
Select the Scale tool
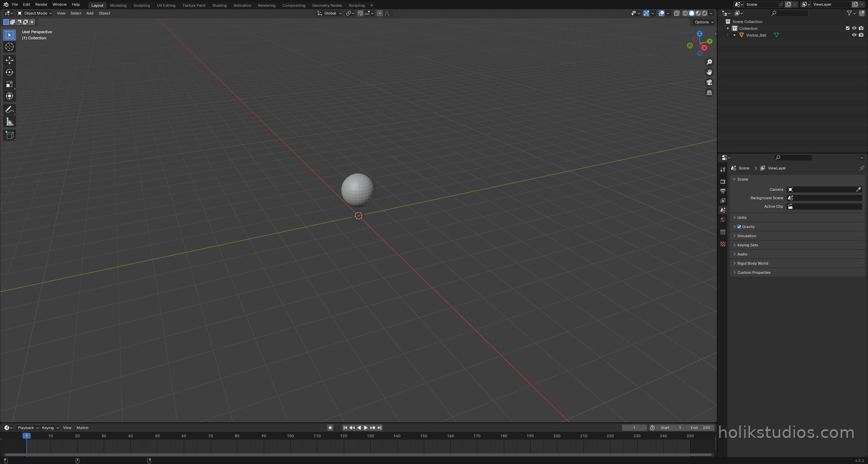tap(9, 84)
